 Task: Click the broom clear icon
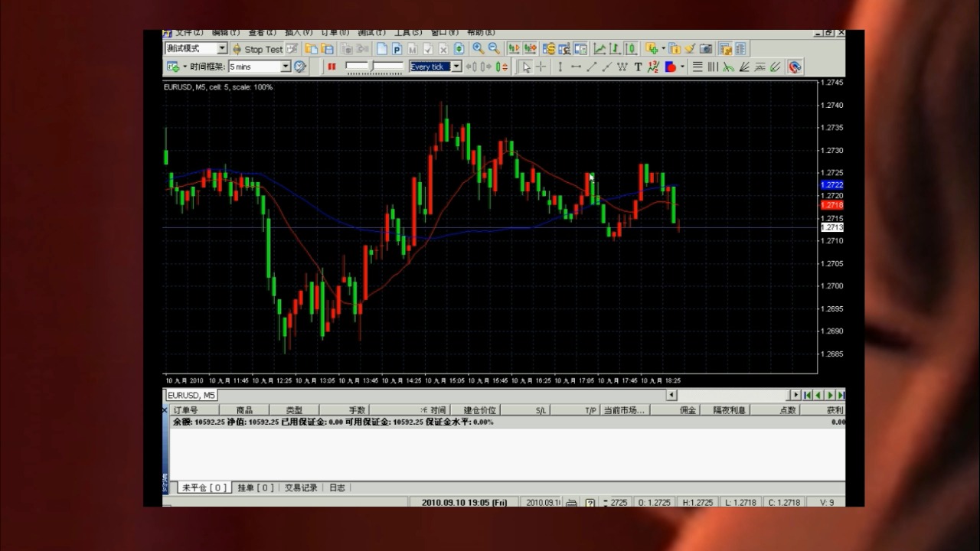pos(690,49)
